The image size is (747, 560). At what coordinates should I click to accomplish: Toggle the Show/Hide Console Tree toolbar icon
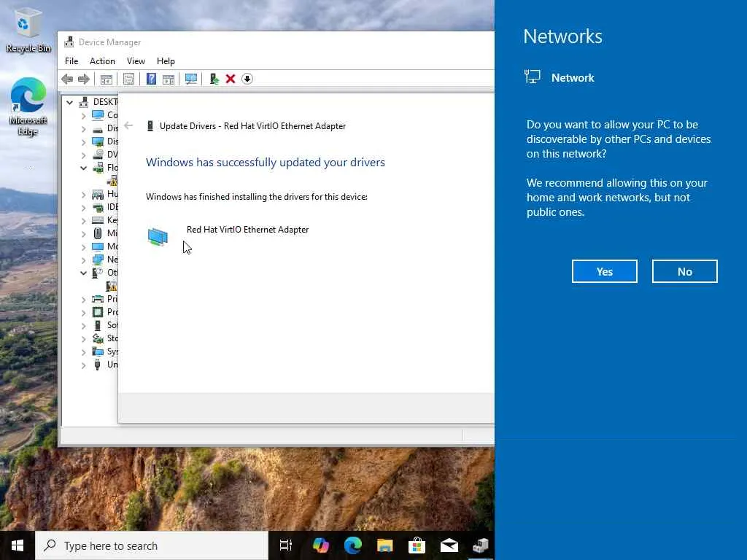pyautogui.click(x=107, y=79)
